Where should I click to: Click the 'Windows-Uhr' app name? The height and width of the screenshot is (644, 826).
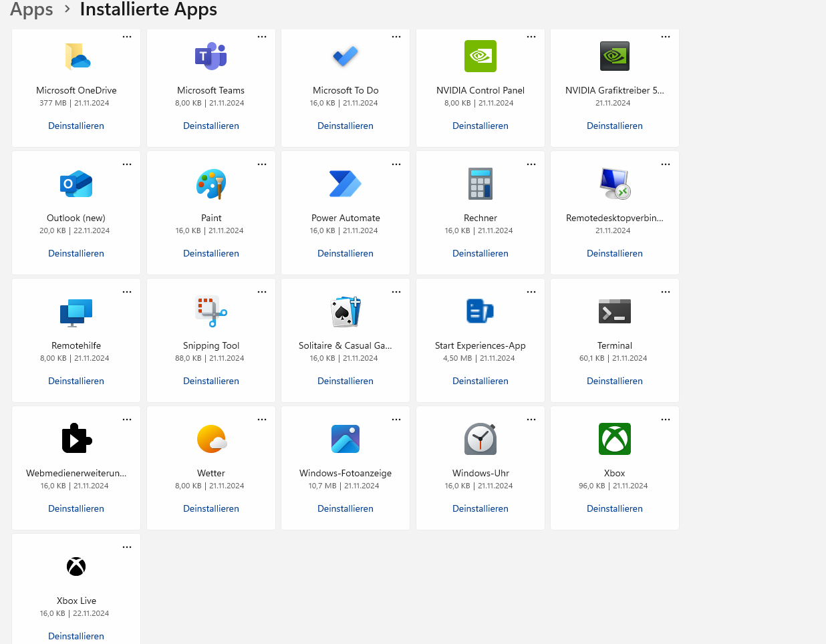coord(480,473)
